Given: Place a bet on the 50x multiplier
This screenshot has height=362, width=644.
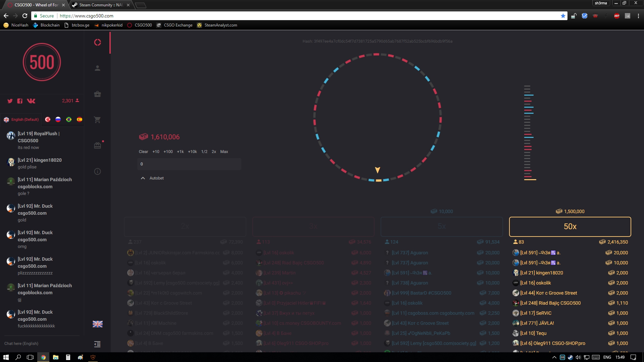Looking at the screenshot, I should point(569,227).
